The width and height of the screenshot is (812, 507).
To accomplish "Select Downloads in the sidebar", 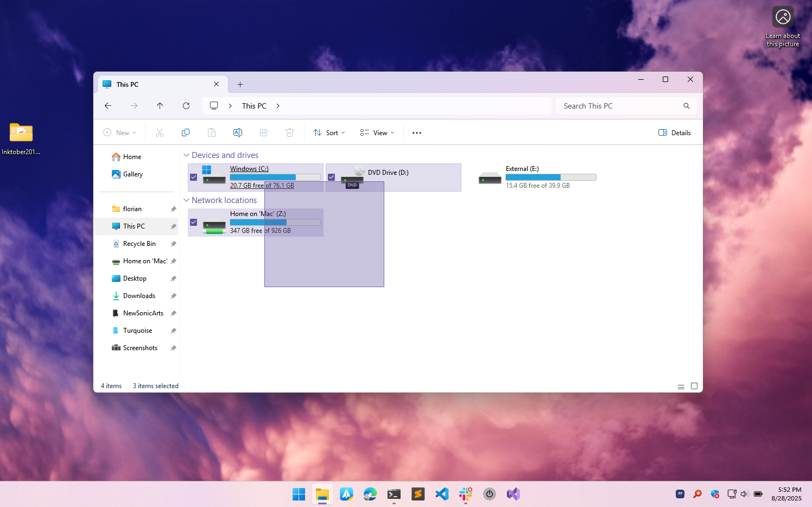I will tap(139, 296).
